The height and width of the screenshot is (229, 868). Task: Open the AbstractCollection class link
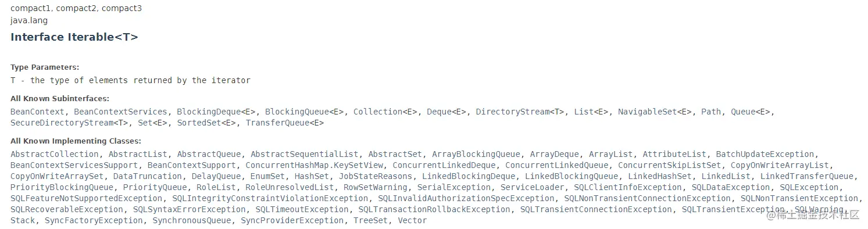tap(55, 154)
